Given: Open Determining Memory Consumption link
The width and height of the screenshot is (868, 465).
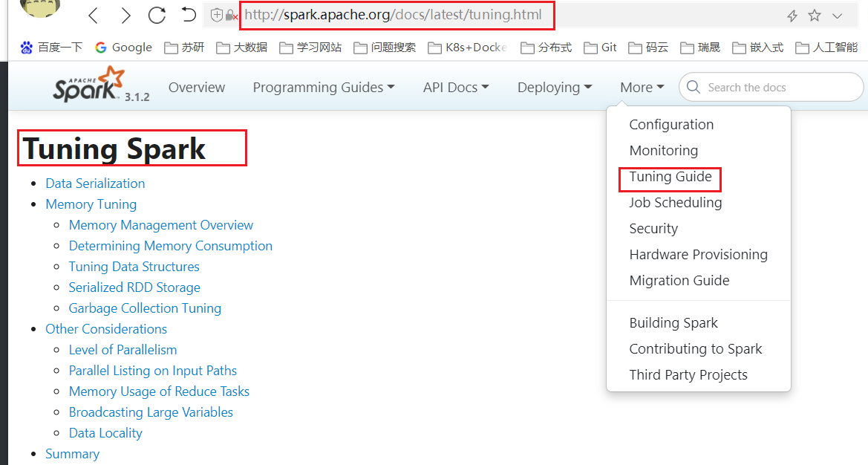Looking at the screenshot, I should pyautogui.click(x=171, y=246).
